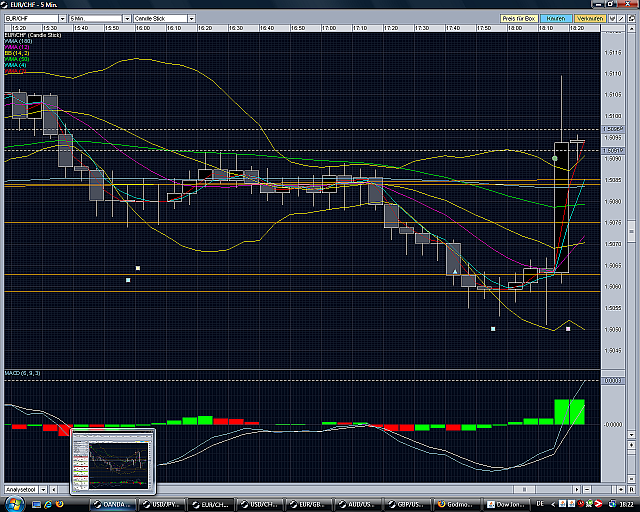The width and height of the screenshot is (640, 512).
Task: Click the detach chart window icon
Action: pos(632,18)
